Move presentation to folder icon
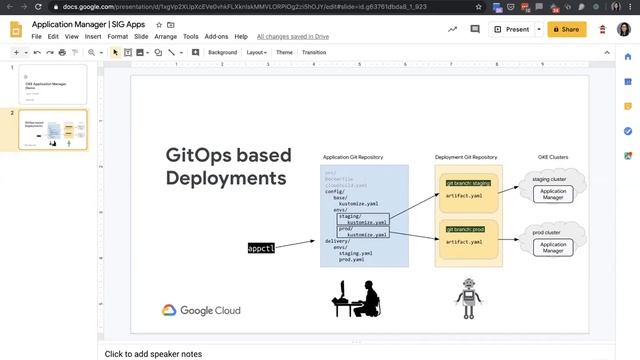Screen dimensions: 640x360 coord(171,25)
